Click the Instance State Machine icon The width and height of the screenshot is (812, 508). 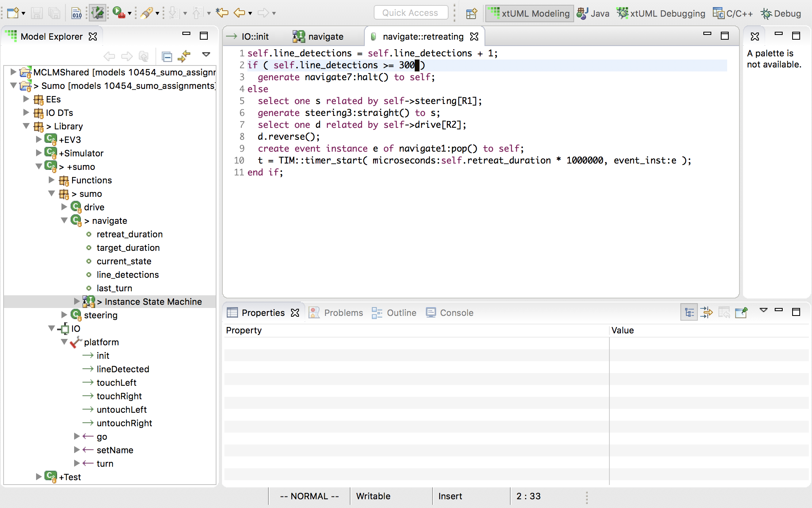[x=89, y=302]
